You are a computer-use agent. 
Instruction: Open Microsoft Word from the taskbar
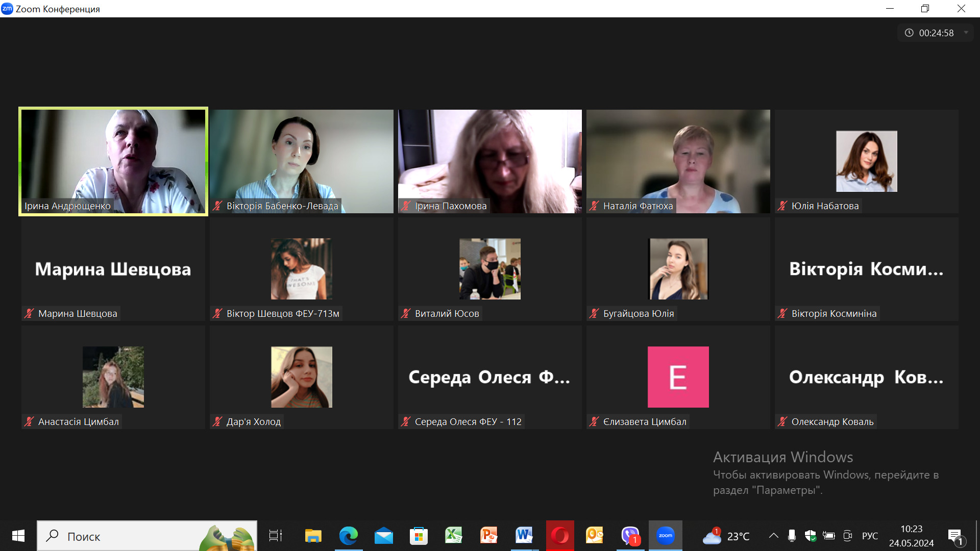(x=524, y=536)
